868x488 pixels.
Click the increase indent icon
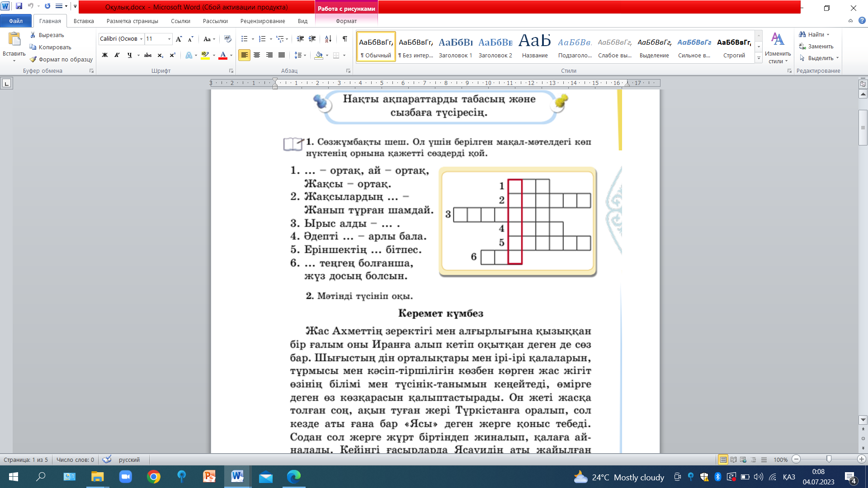(x=312, y=39)
